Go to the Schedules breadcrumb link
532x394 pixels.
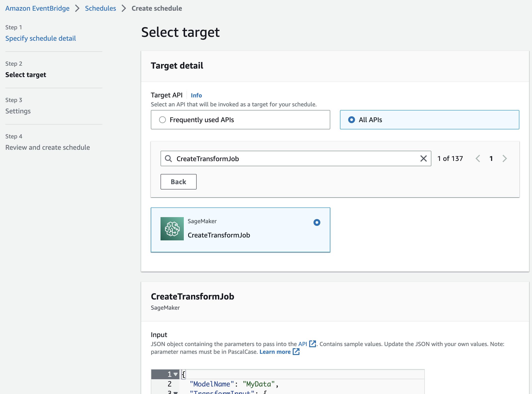[x=100, y=8]
